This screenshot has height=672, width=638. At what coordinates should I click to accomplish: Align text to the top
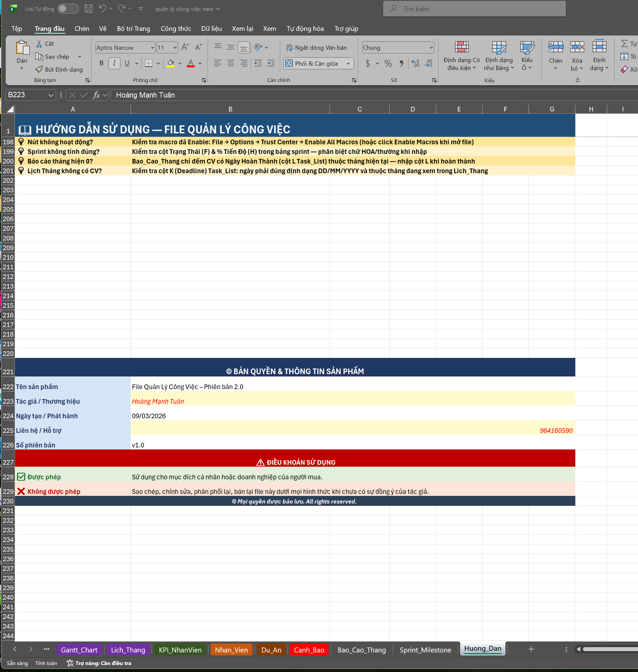tap(218, 47)
